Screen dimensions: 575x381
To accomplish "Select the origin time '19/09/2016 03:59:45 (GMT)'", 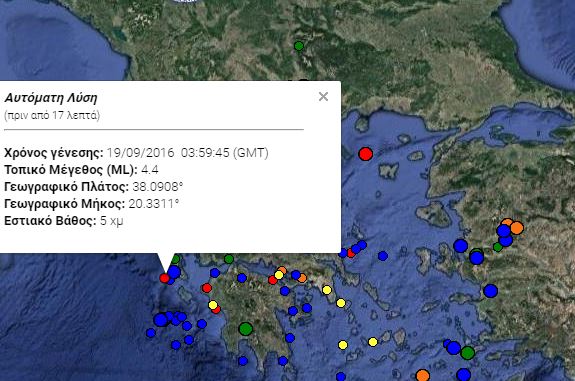I will (x=187, y=153).
